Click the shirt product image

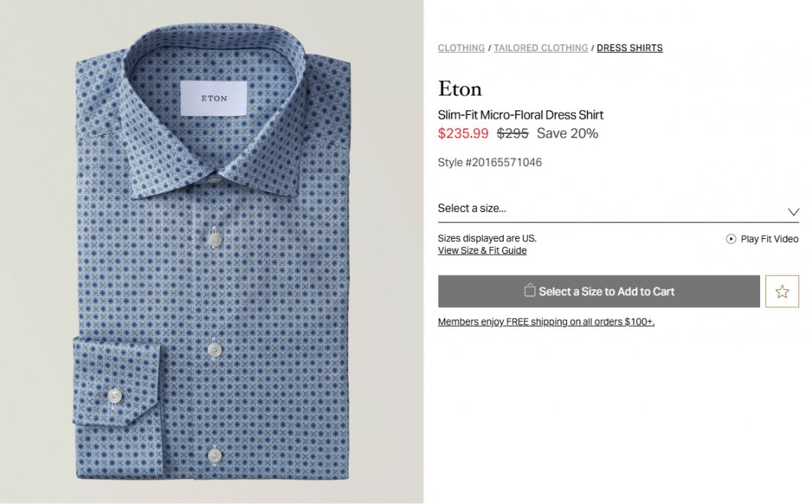pos(212,252)
